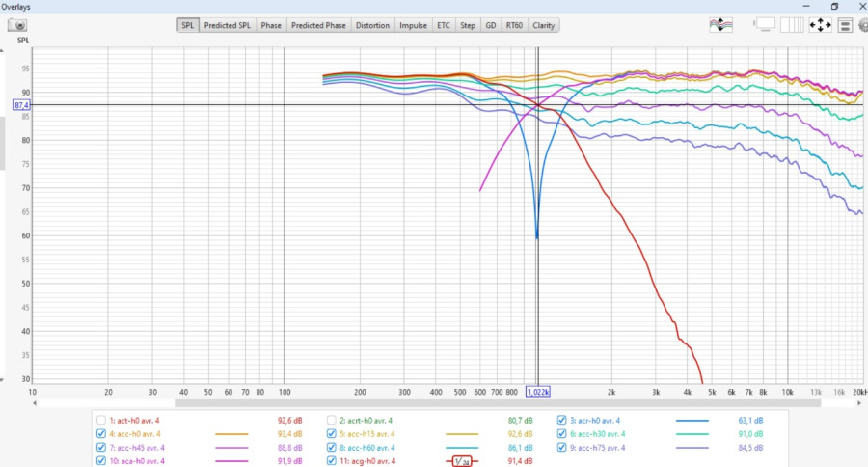Click the capture graph camera icon
The image size is (868, 467).
[x=16, y=26]
